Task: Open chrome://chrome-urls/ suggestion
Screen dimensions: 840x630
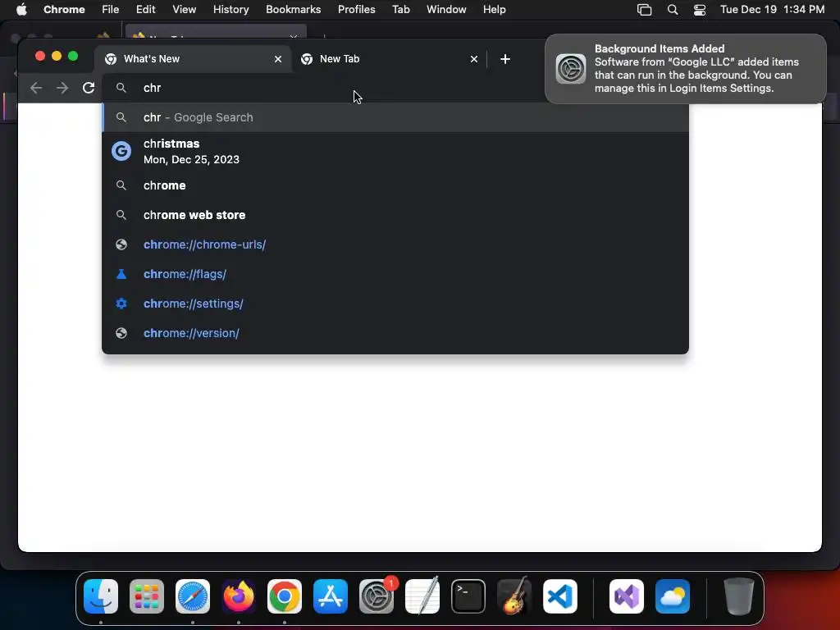Action: tap(395, 244)
